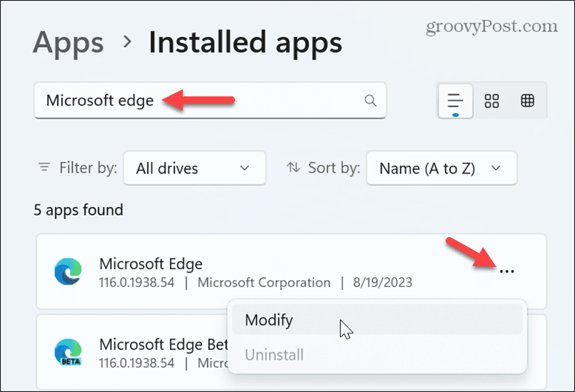The height and width of the screenshot is (392, 575).
Task: Click the Microsoft edge search field
Action: click(210, 101)
